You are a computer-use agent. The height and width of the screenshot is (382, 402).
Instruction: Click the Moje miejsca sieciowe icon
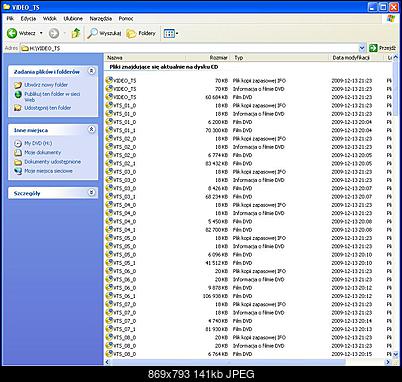pos(18,171)
